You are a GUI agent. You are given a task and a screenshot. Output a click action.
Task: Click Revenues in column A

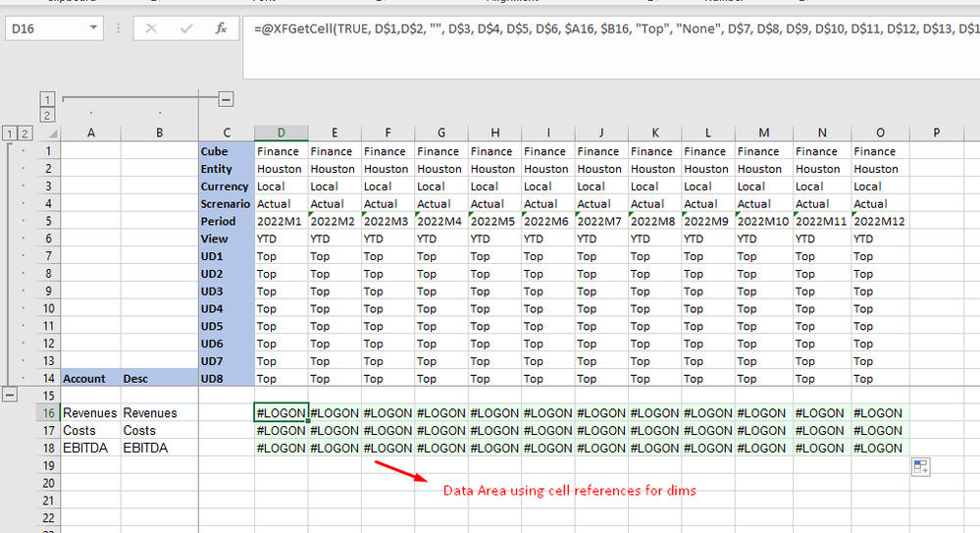coord(90,413)
